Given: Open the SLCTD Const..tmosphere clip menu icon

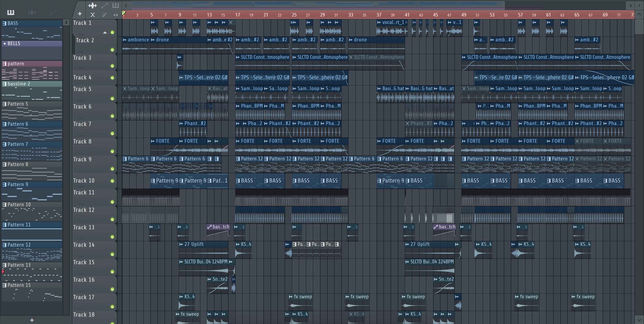Looking at the screenshot, I should [x=237, y=57].
